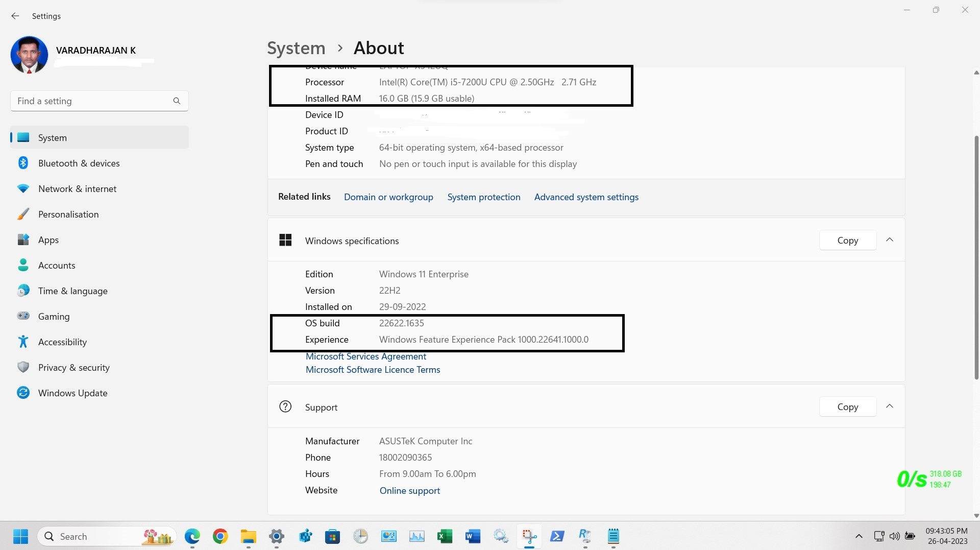Screen dimensions: 980x550
Task: Open Advanced system settings link
Action: 586,197
